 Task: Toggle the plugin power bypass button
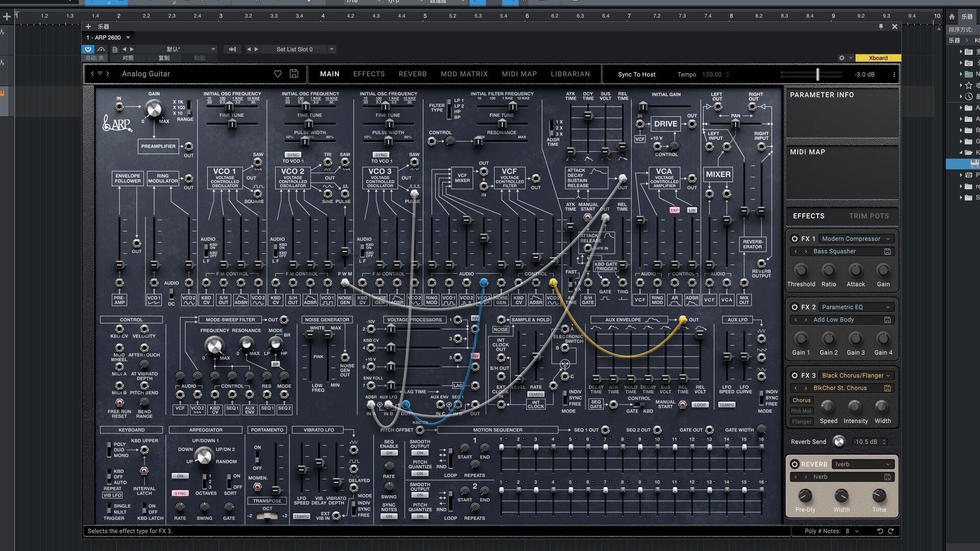pos(88,49)
